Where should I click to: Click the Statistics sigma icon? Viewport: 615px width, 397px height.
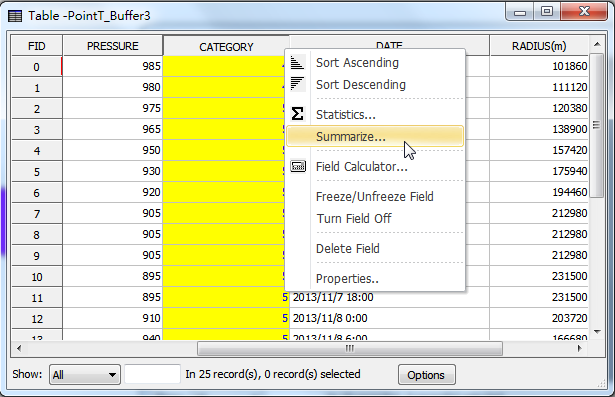click(297, 114)
